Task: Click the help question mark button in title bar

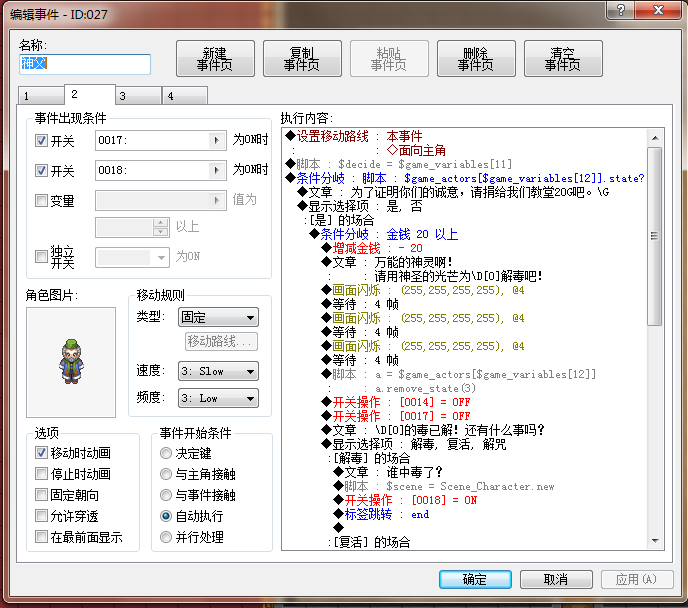Action: pos(620,10)
